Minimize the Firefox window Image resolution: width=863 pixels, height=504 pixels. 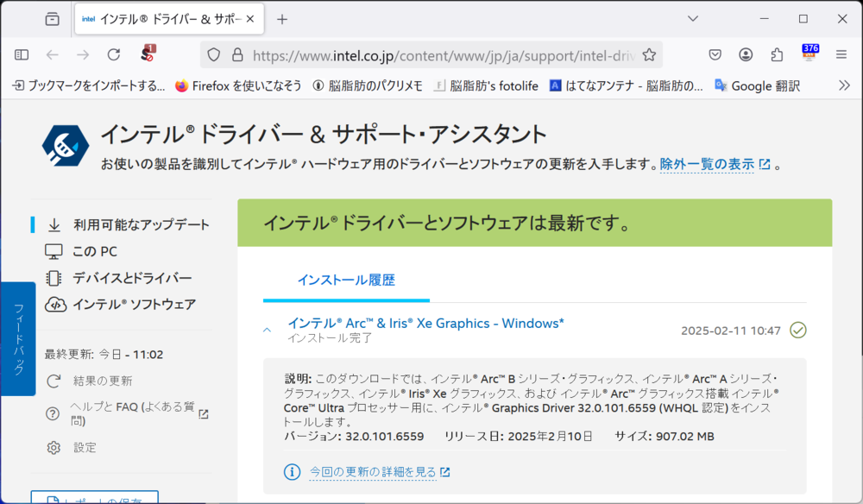pyautogui.click(x=765, y=19)
